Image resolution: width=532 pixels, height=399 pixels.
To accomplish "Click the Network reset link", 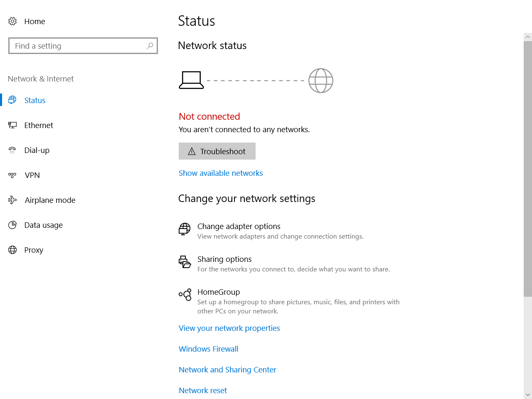I will click(x=203, y=390).
